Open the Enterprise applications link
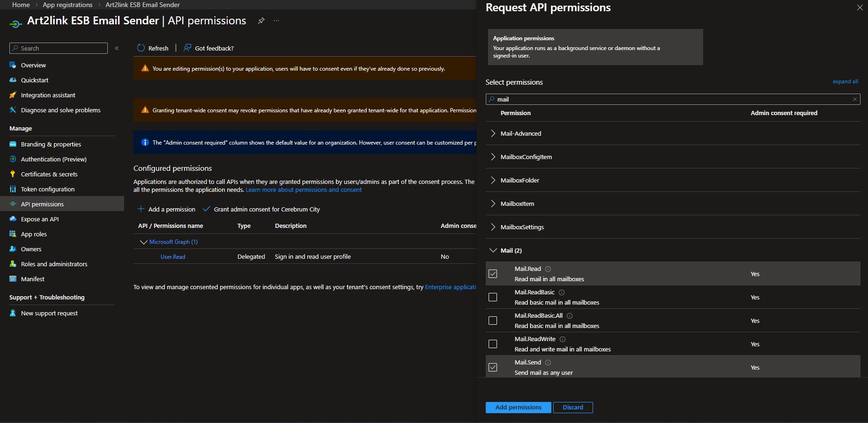 tap(451, 287)
